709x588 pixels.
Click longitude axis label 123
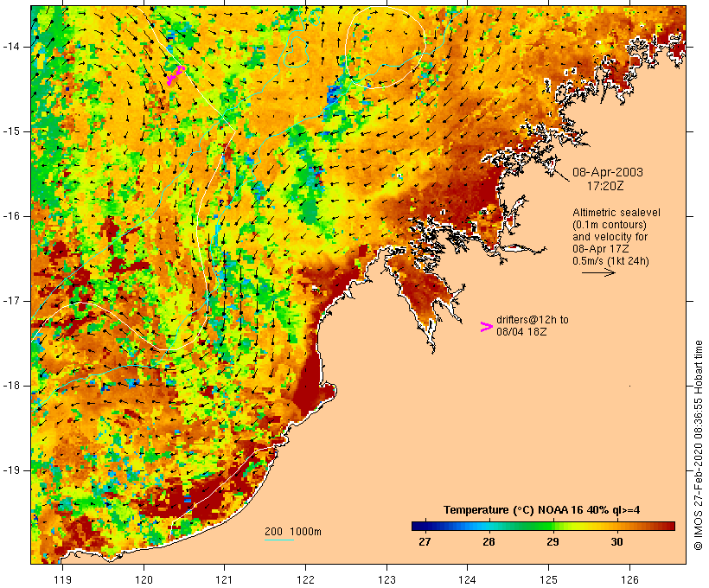click(386, 579)
